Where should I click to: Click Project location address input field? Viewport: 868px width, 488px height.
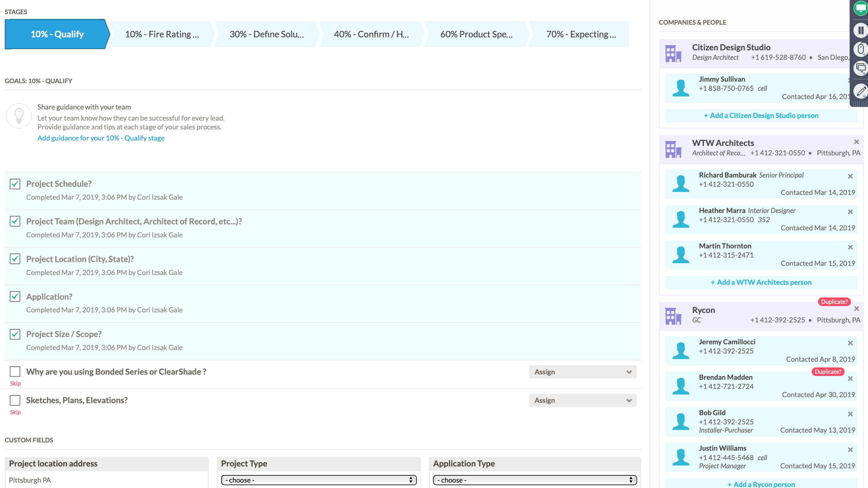click(x=107, y=480)
